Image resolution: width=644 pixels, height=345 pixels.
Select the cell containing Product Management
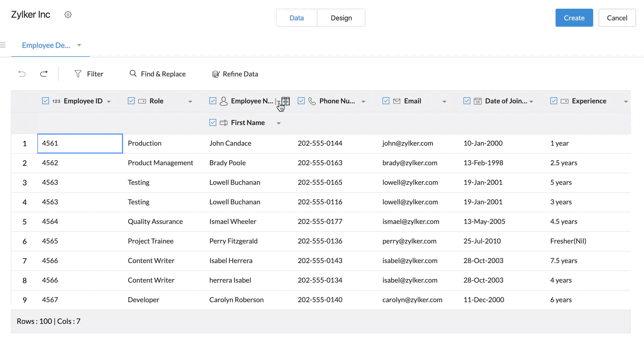160,163
